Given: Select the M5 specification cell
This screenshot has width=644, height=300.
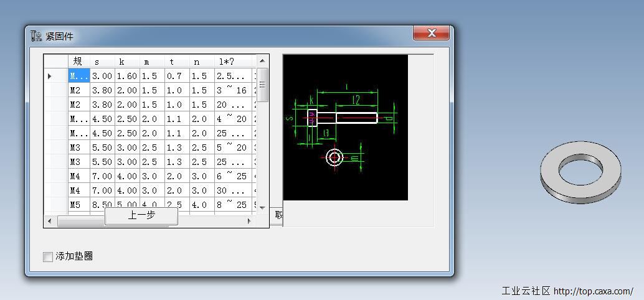Looking at the screenshot, I should [x=79, y=205].
